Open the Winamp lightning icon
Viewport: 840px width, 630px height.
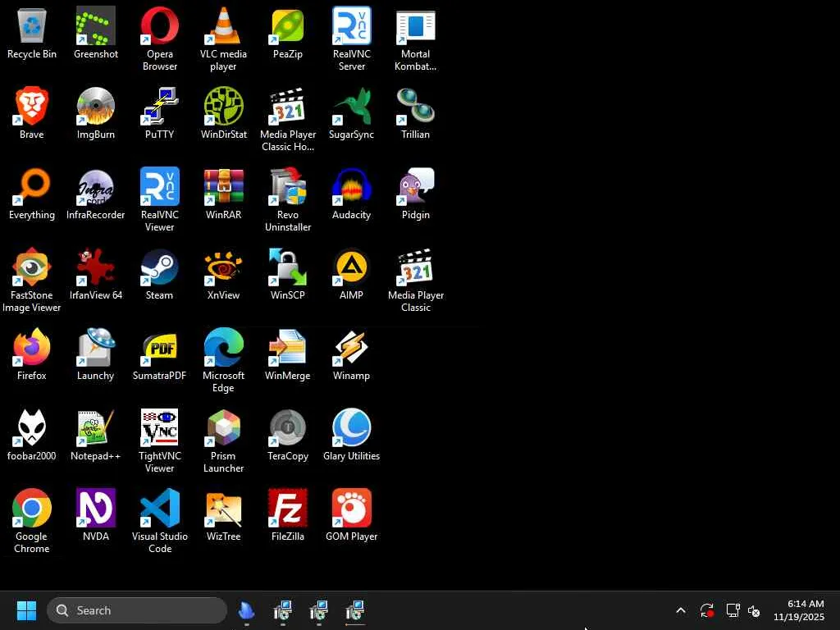click(351, 347)
